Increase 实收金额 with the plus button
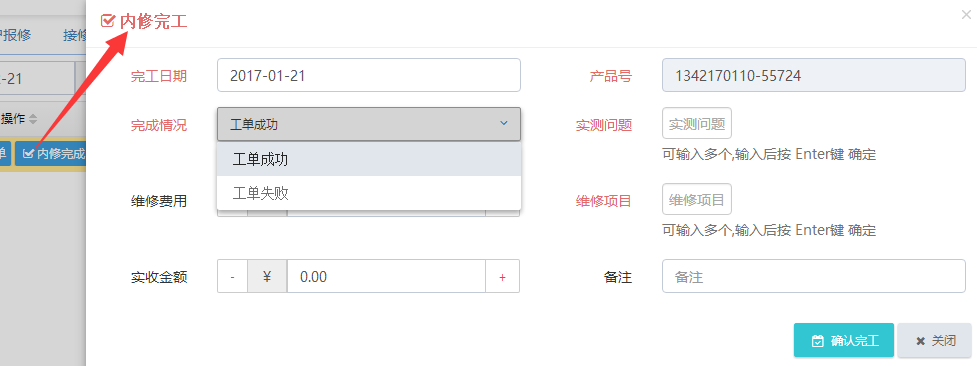Image resolution: width=977 pixels, height=366 pixels. coord(502,276)
